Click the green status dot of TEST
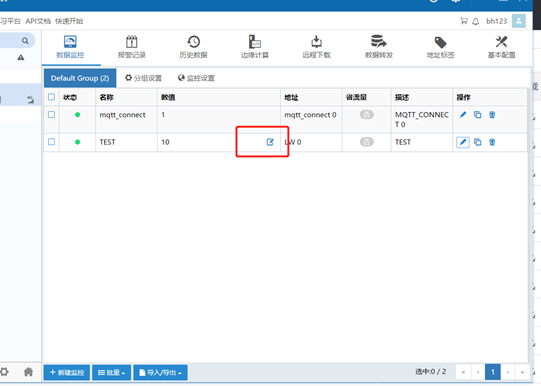This screenshot has width=541, height=386. 78,142
